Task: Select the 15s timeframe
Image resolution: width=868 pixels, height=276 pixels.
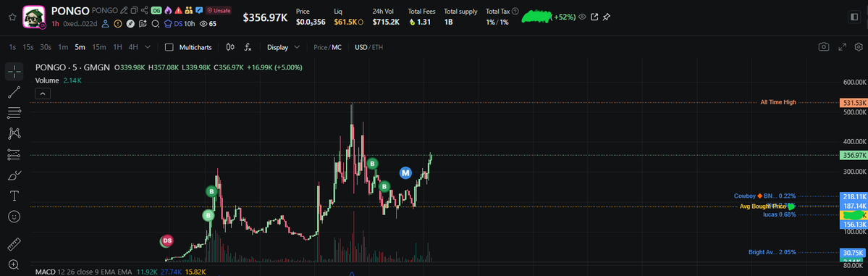Action: tap(28, 47)
